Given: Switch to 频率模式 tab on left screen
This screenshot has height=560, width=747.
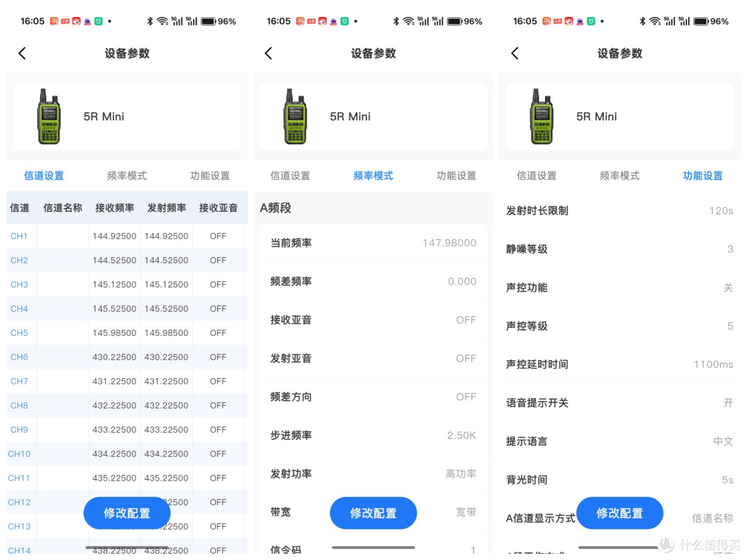Looking at the screenshot, I should pyautogui.click(x=127, y=176).
